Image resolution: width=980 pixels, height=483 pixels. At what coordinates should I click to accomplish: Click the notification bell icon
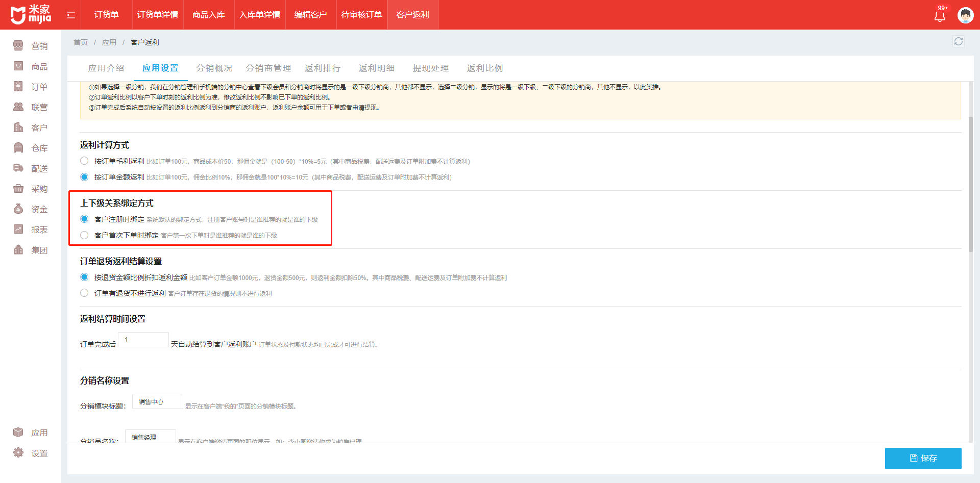(940, 16)
